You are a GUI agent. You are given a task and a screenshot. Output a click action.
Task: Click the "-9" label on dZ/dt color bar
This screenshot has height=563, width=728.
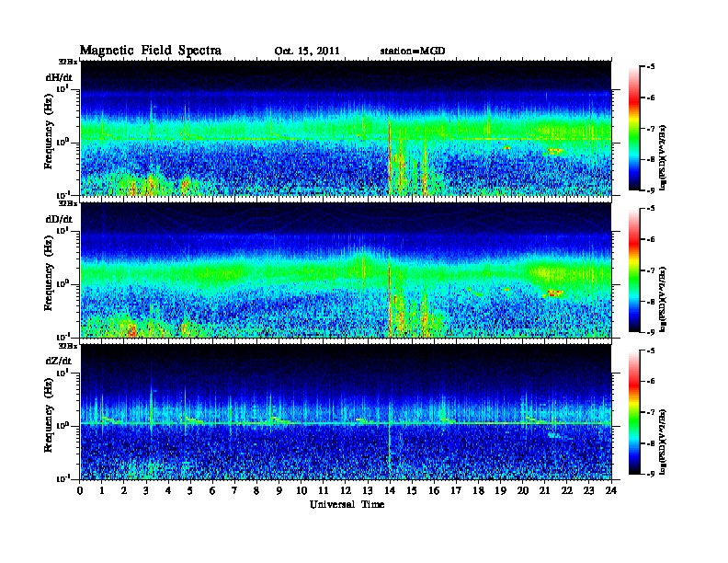[651, 474]
